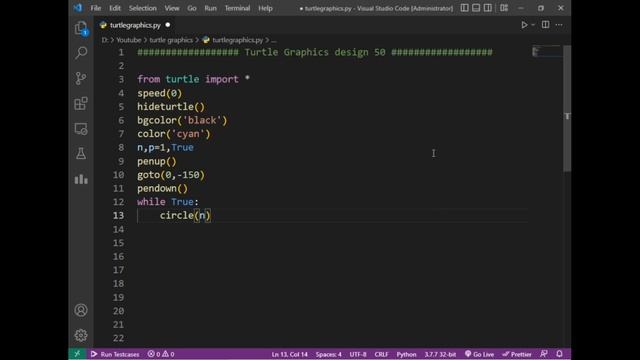Open the Search view
This screenshot has width=640, height=360.
[81, 53]
